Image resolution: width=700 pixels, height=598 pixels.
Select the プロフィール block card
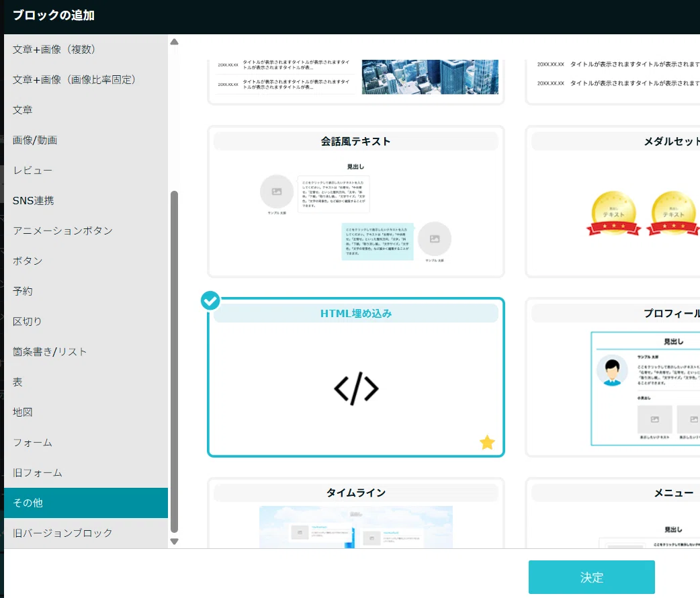(x=613, y=378)
